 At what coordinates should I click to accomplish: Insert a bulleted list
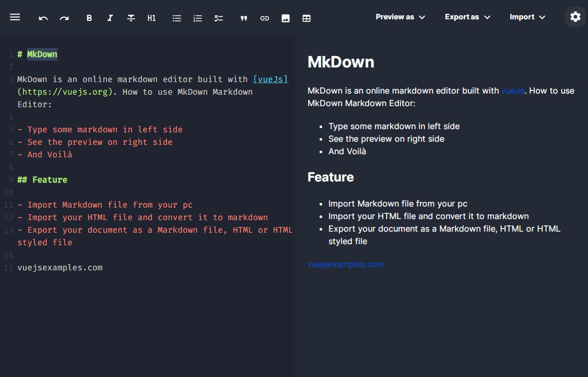(177, 18)
